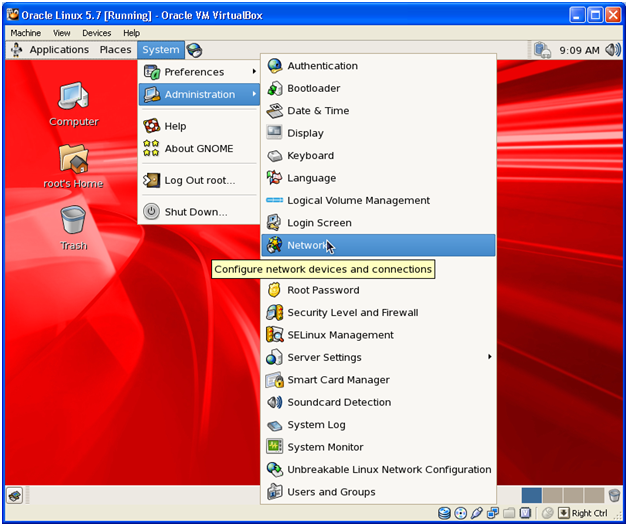The height and width of the screenshot is (526, 628).
Task: Click VirtualBox optical drive status icon
Action: click(x=461, y=513)
